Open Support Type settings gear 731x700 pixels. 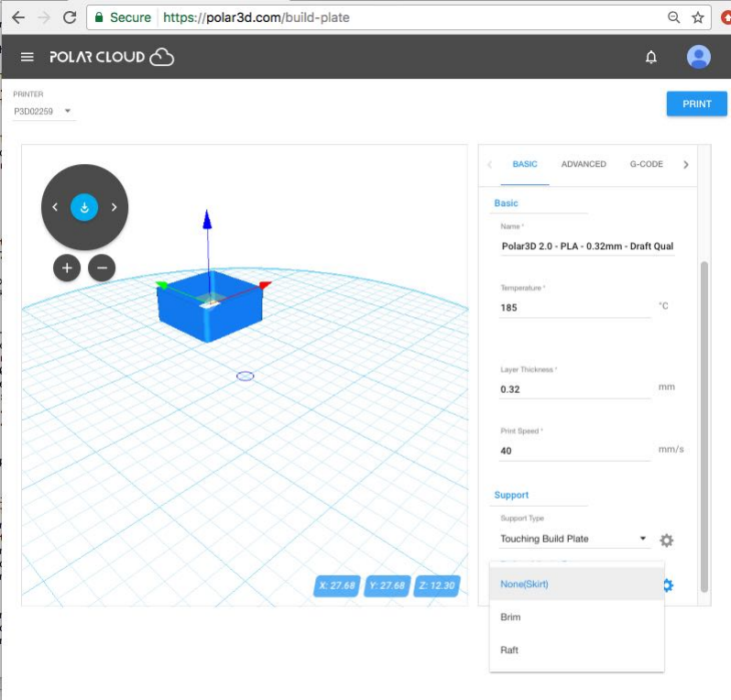(666, 540)
